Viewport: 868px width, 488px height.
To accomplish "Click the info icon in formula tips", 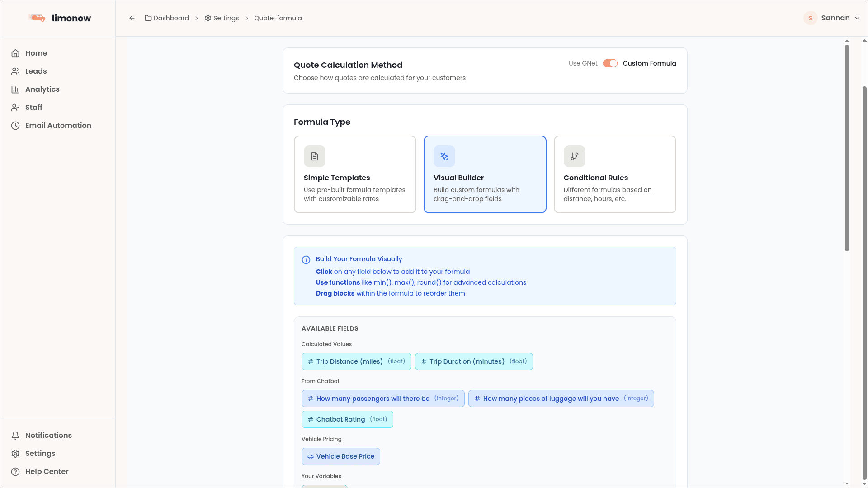I will [x=306, y=260].
